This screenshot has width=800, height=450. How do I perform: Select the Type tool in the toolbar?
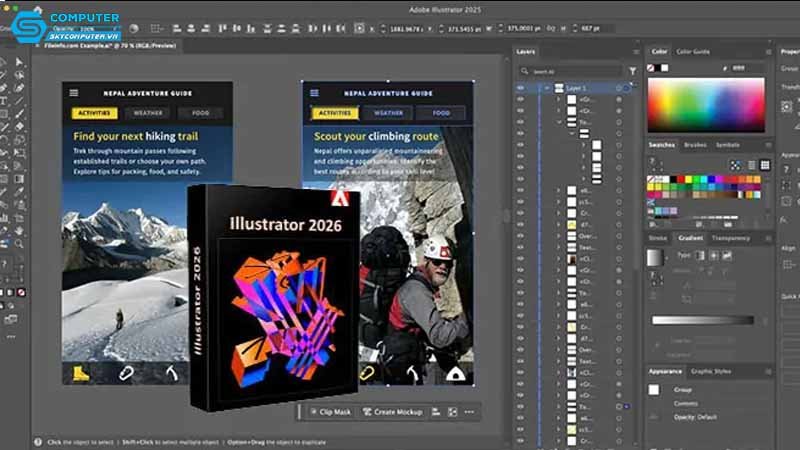[4, 102]
